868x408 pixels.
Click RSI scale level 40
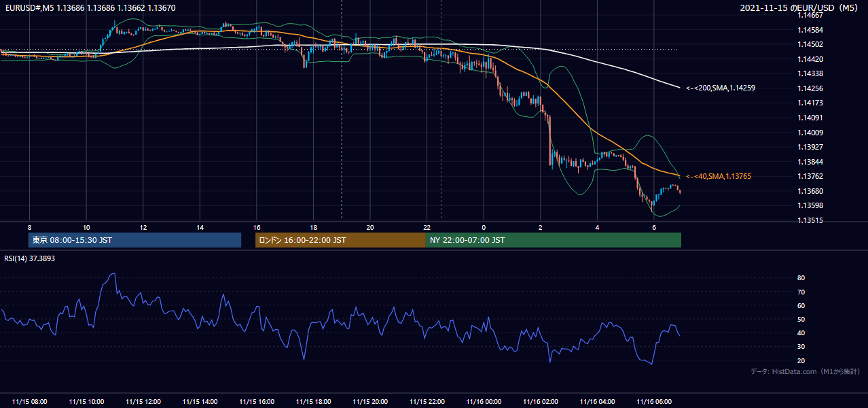(801, 333)
